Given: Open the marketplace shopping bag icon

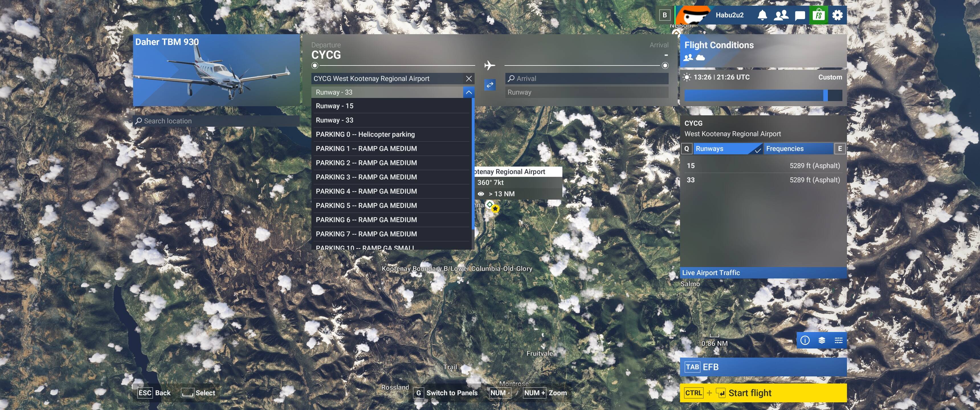Looking at the screenshot, I should (819, 15).
